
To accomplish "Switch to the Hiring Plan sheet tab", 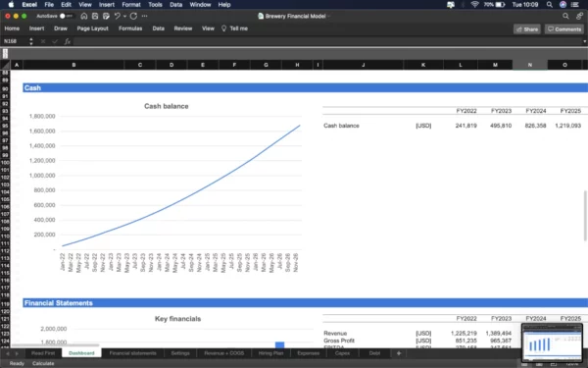I will (270, 353).
